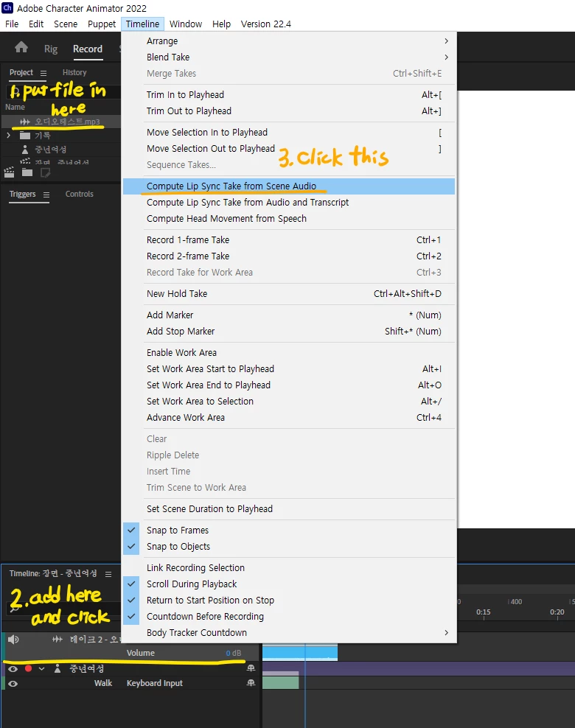Toggle Return to Start Position on Stop

tap(289, 601)
